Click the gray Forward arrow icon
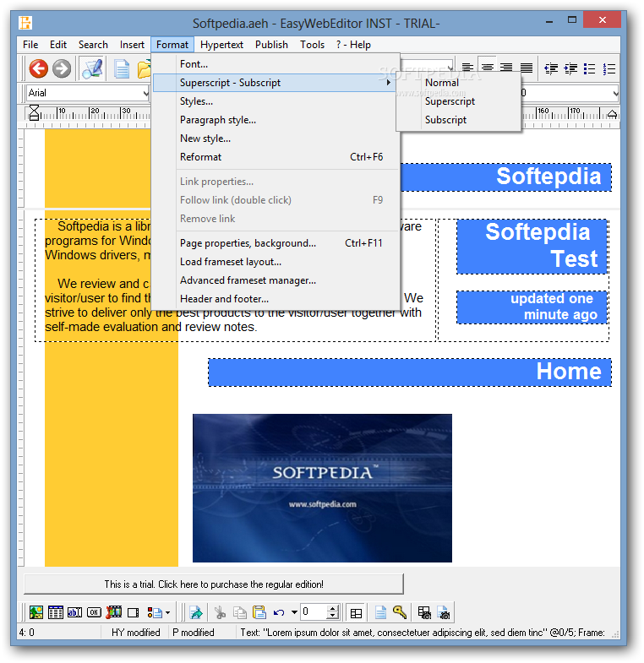Viewport: 644px width, 663px height. tap(62, 68)
